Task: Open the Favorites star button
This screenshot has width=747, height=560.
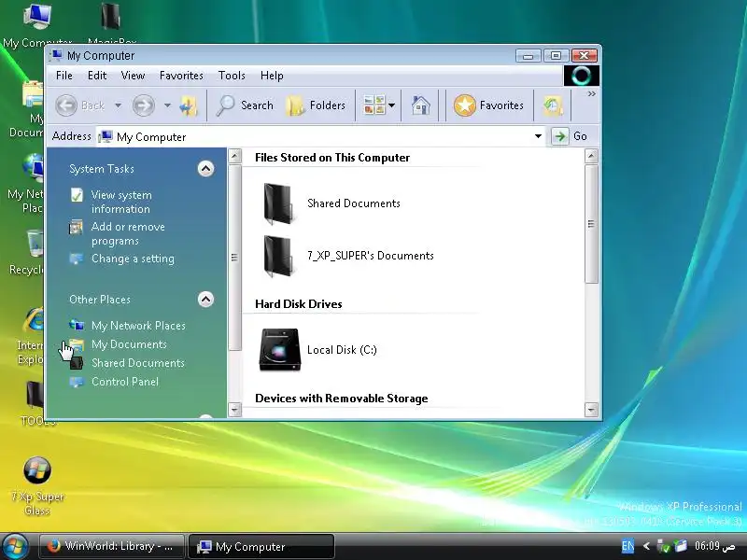Action: point(488,105)
